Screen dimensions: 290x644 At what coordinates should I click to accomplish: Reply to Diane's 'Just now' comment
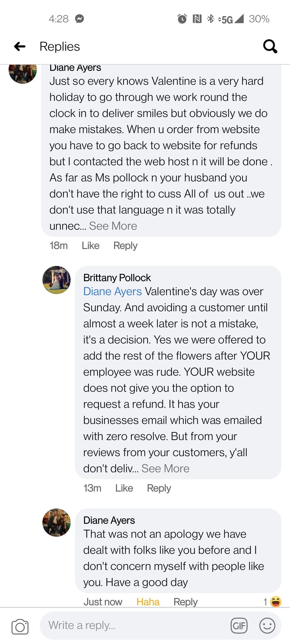pos(186,602)
